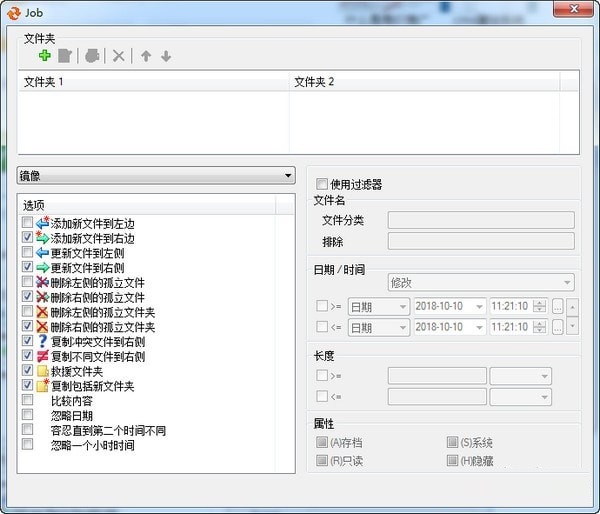Screen dimensions: 600x514
Task: Open the >= row 日期 dropdown
Action: coord(378,307)
